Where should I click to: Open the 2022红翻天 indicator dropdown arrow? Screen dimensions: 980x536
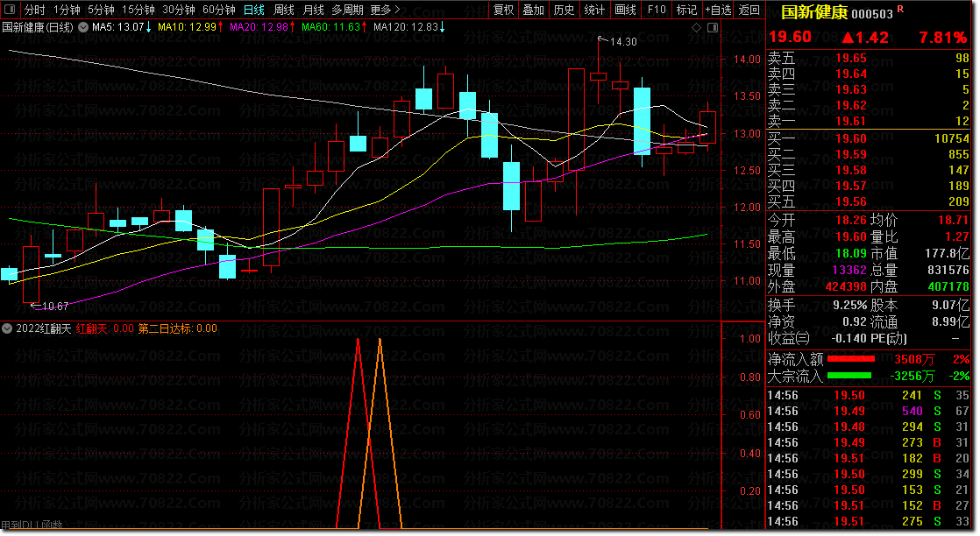7,328
